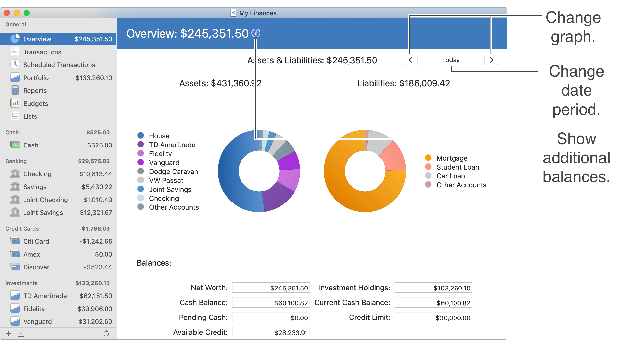
Task: Open Portfolio from the sidebar chart icon
Action: [x=15, y=78]
